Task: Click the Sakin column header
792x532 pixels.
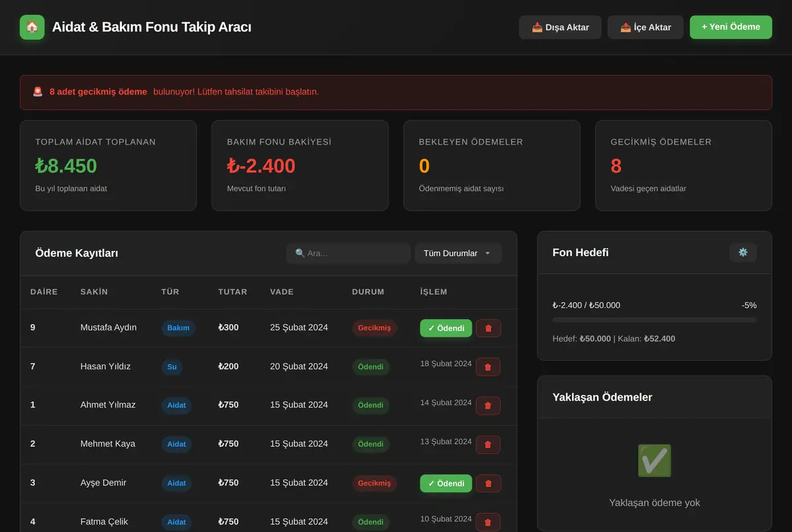Action: [x=94, y=292]
